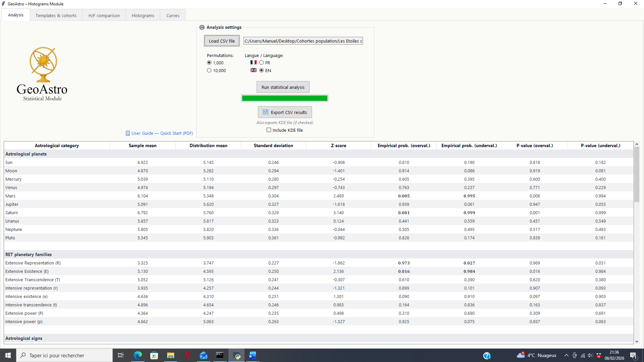Image resolution: width=644 pixels, height=362 pixels.
Task: Select the FR language radio button
Action: click(x=261, y=63)
